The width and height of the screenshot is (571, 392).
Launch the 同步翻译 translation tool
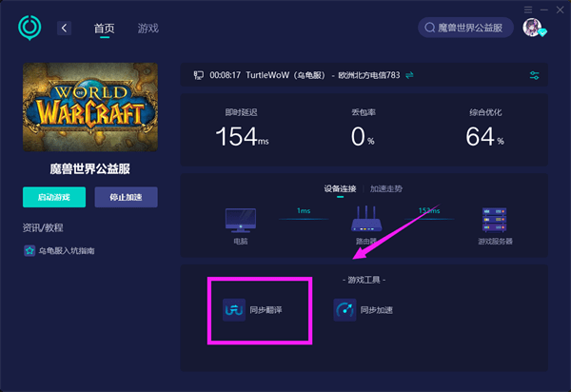tap(253, 310)
